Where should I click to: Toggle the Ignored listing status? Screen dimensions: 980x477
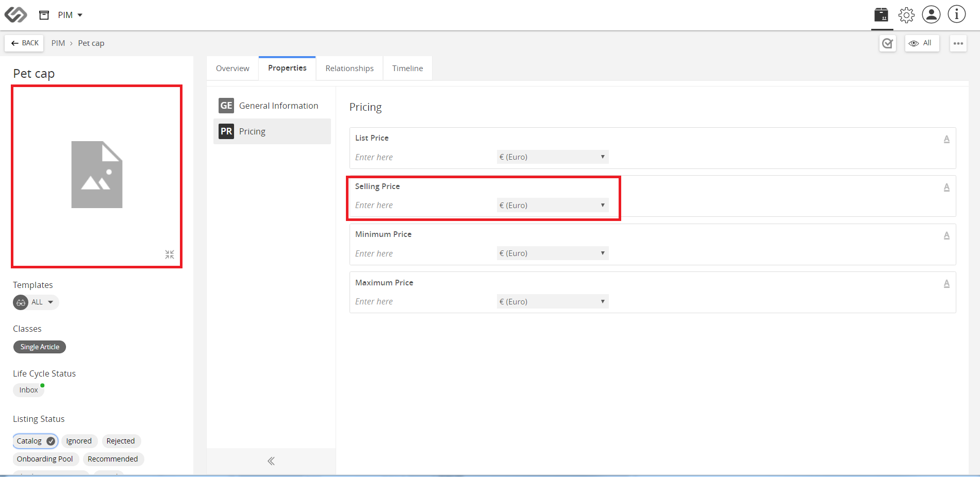point(79,441)
